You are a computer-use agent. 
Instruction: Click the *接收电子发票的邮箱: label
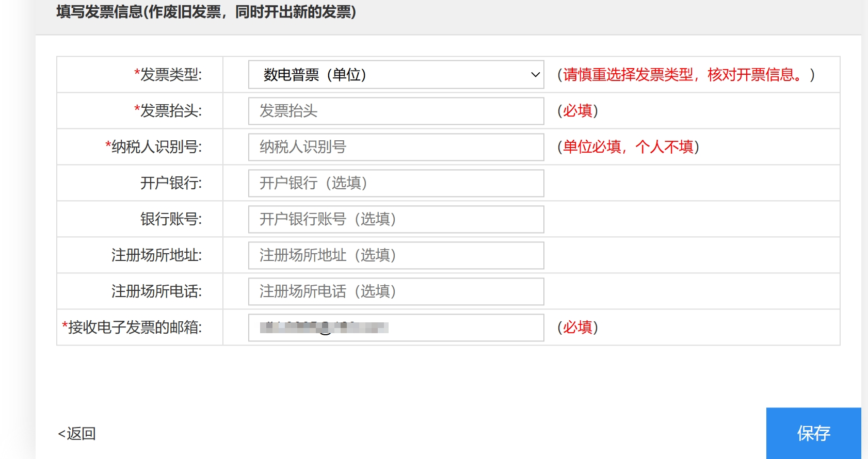(x=132, y=327)
